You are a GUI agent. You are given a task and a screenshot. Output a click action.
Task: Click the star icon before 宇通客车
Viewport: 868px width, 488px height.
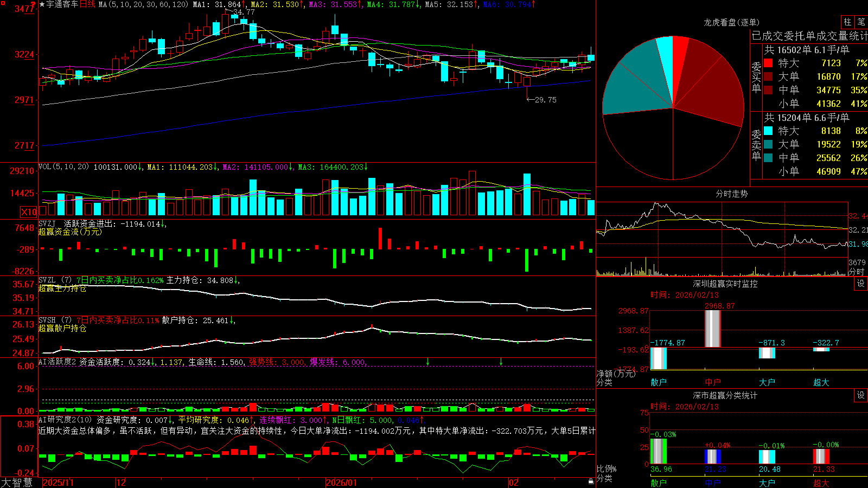click(42, 4)
